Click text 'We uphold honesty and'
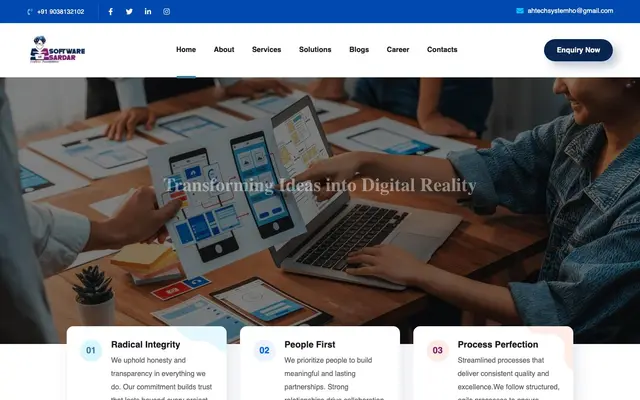This screenshot has height=400, width=640. [148, 360]
